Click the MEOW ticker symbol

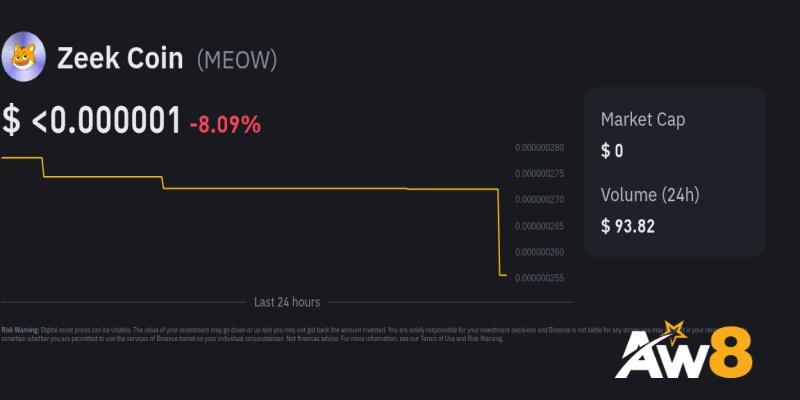click(x=237, y=60)
